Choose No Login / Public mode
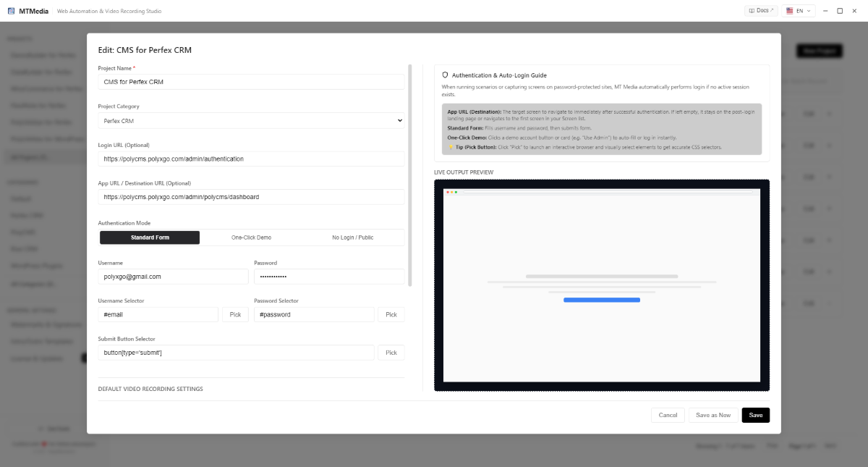This screenshot has height=467, width=868. 353,237
